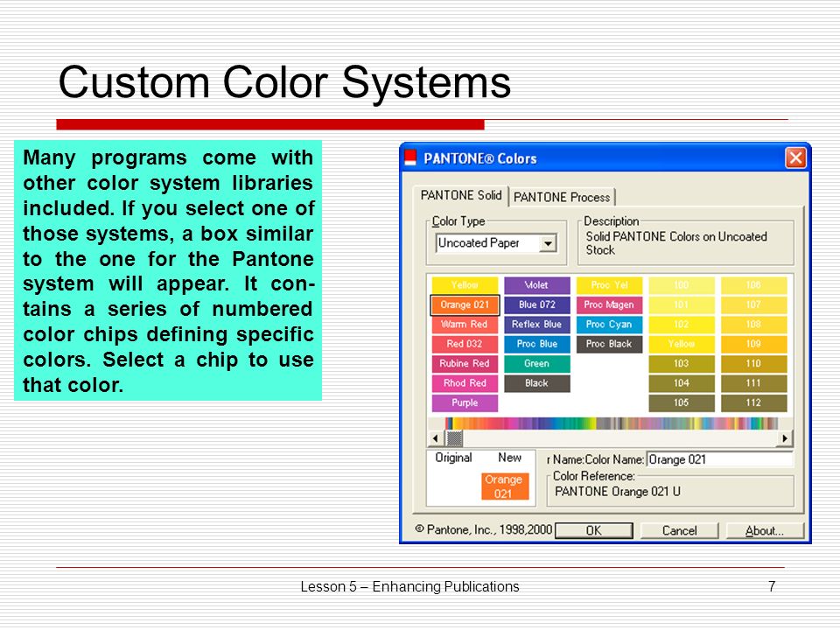Choose color chip 106
840x630 pixels.
(x=753, y=285)
